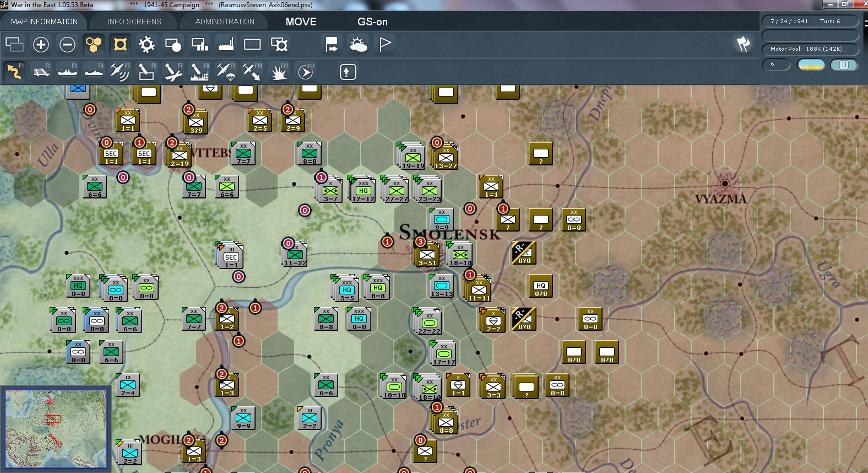This screenshot has width=868, height=473.
Task: Select the F9 air transport mode icon
Action: point(226,72)
